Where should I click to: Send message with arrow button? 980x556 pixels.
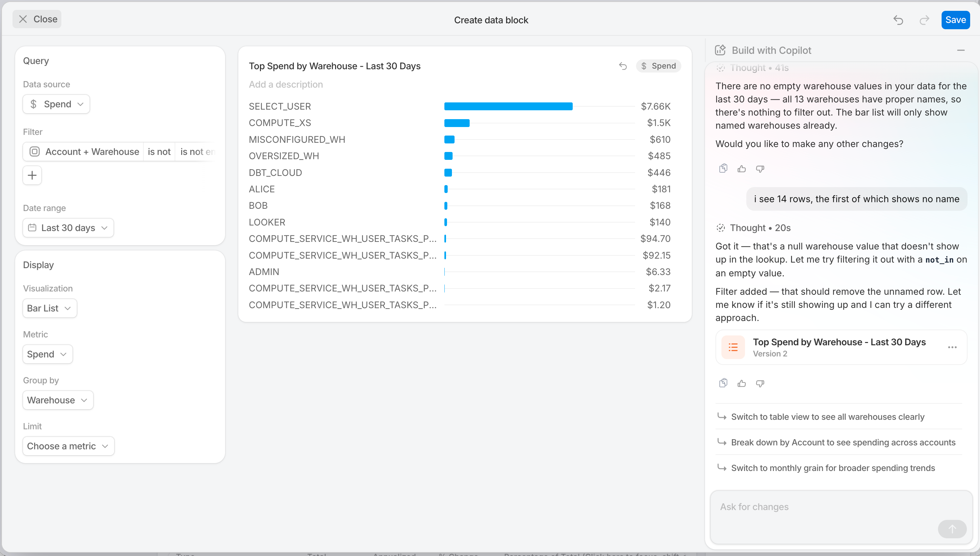[952, 529]
